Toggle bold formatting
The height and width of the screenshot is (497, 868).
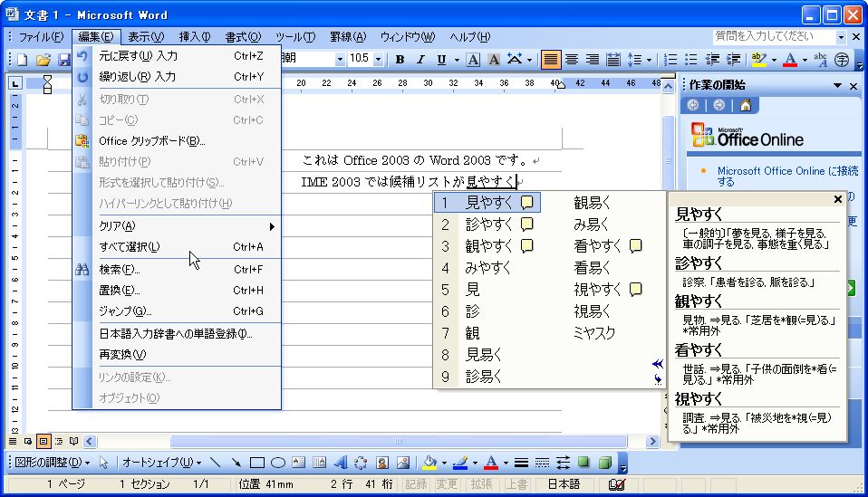pos(400,59)
